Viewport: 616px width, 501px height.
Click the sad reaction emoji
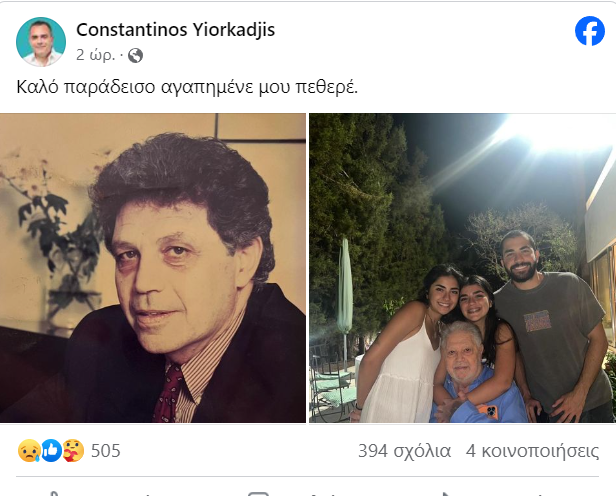(29, 450)
